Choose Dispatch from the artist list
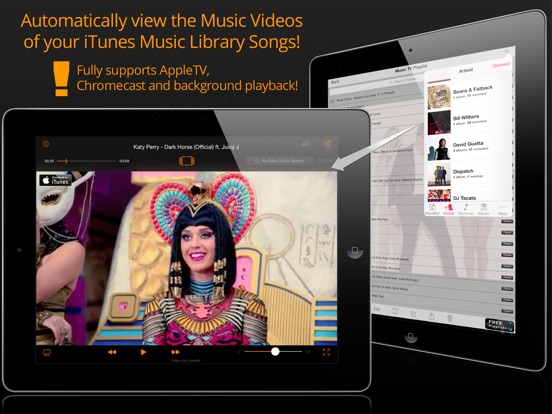The image size is (552, 414). pos(469,174)
